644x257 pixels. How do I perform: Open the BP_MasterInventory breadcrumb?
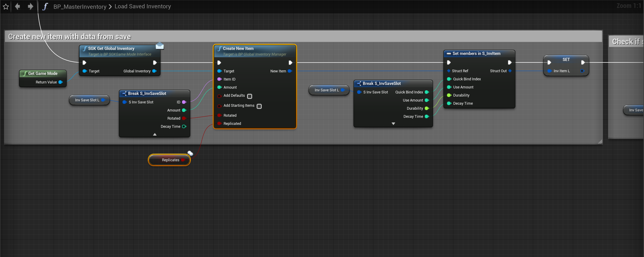tap(80, 6)
